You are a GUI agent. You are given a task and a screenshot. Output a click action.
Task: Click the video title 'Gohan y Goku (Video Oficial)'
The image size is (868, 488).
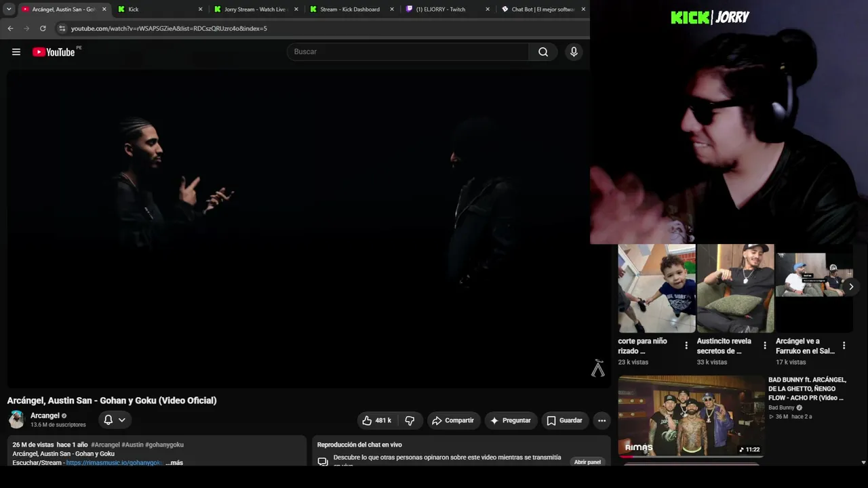(112, 401)
